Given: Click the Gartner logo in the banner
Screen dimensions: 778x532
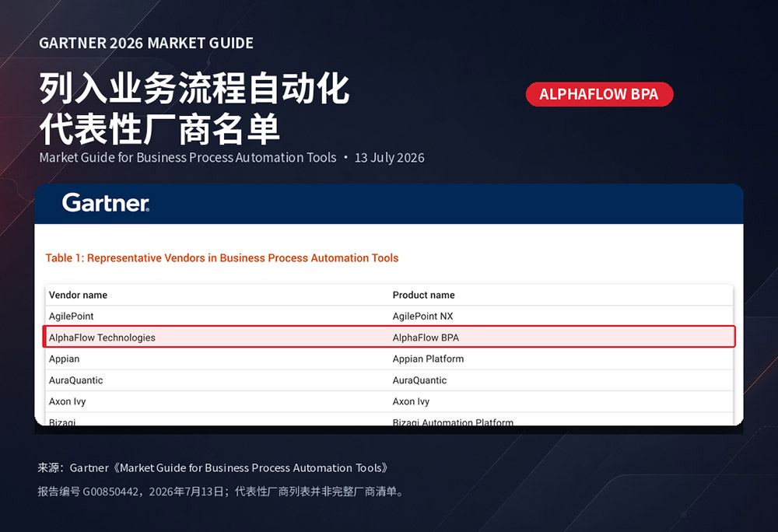Looking at the screenshot, I should point(106,203).
